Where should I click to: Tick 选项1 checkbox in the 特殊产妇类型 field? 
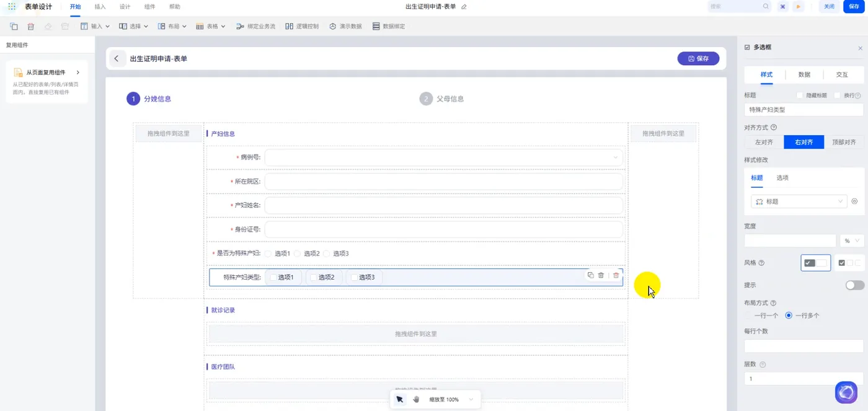pyautogui.click(x=273, y=278)
